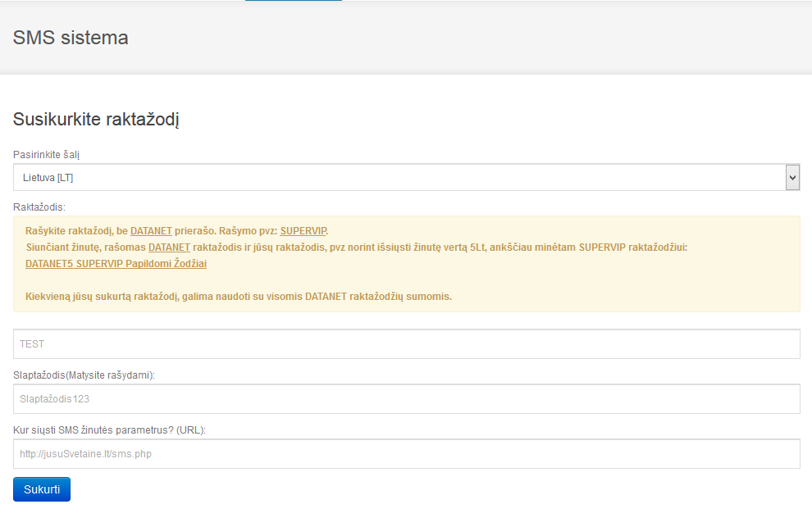The image size is (812, 527).
Task: Click the 'Susikurkite raktažodį' heading
Action: [x=96, y=119]
